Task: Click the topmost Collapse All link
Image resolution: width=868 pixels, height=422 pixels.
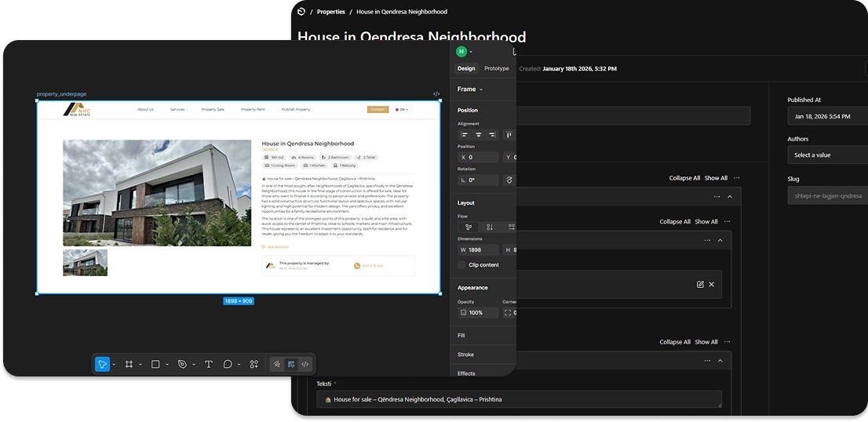Action: (684, 178)
